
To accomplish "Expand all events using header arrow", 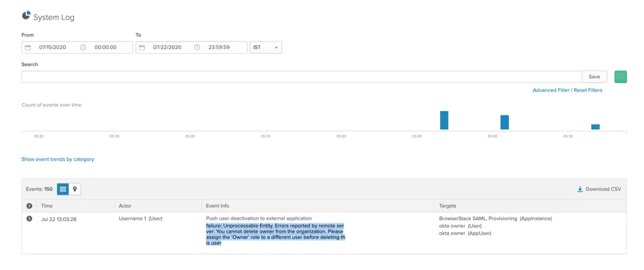I will pos(29,206).
